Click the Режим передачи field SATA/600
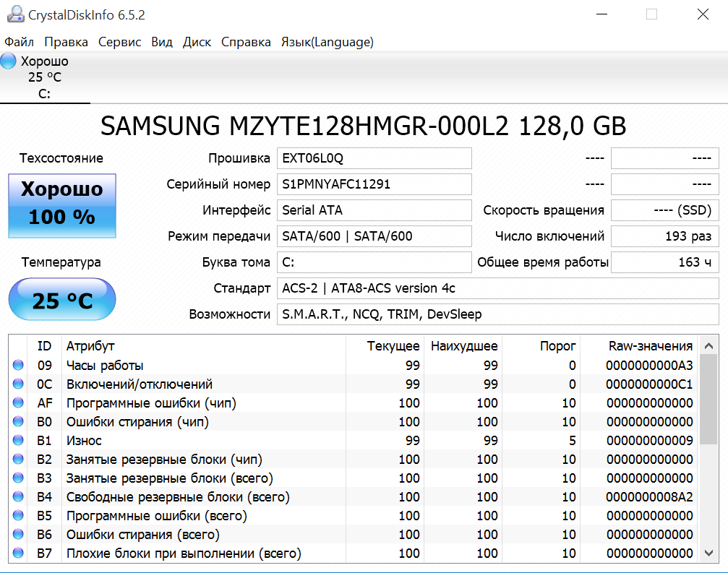 pyautogui.click(x=374, y=236)
